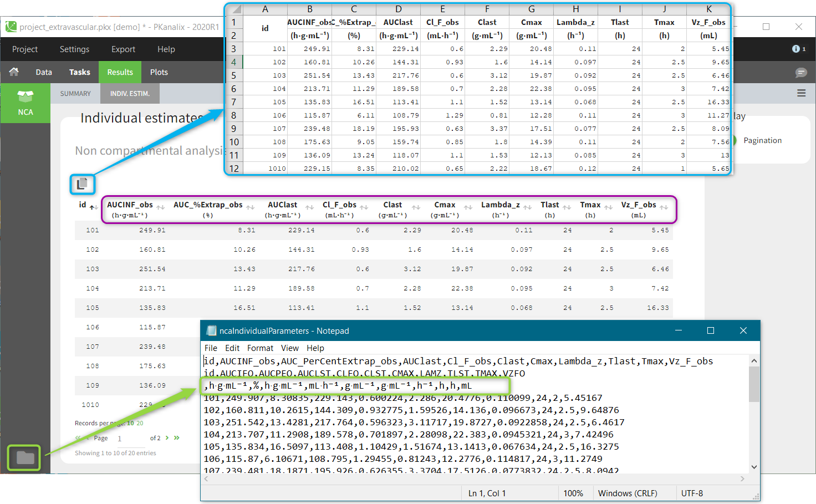
Task: Click the PKanalix logo in the title bar
Action: point(11,27)
